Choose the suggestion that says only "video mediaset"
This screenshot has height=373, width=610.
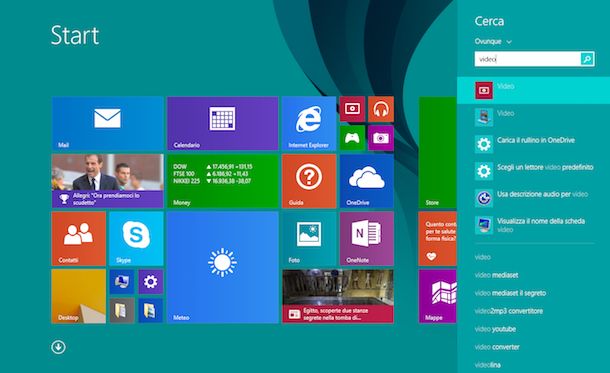point(496,275)
